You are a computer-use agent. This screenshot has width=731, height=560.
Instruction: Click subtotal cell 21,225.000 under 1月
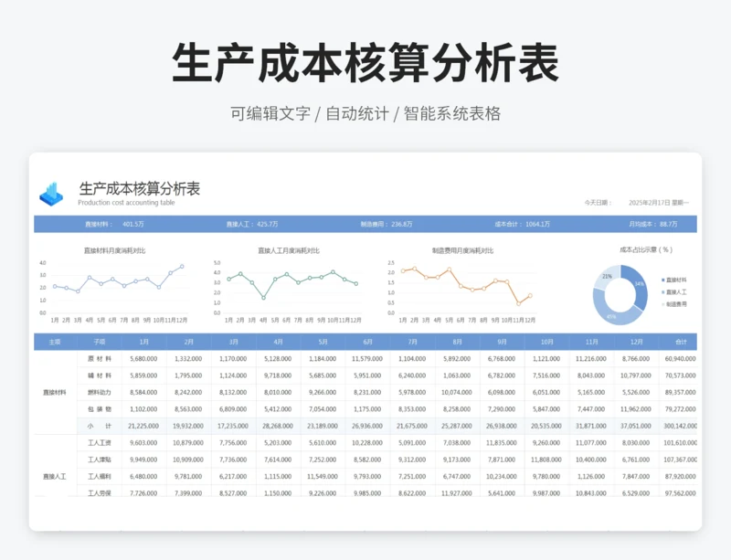pos(143,426)
